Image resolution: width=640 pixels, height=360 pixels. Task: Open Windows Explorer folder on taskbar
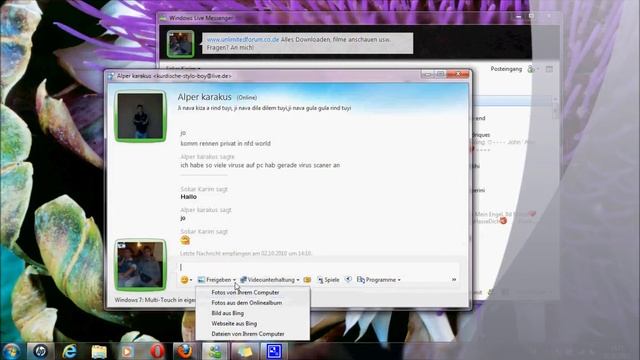(99, 351)
